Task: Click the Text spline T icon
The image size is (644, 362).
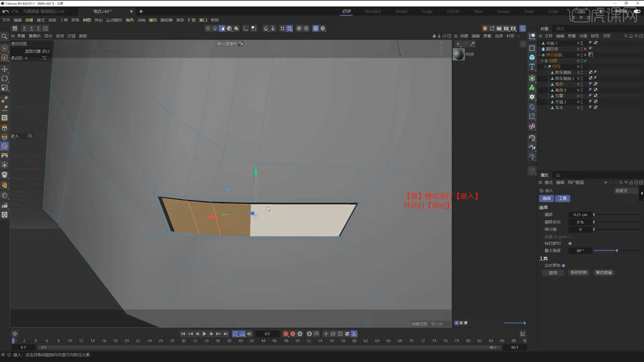Action: point(532,67)
